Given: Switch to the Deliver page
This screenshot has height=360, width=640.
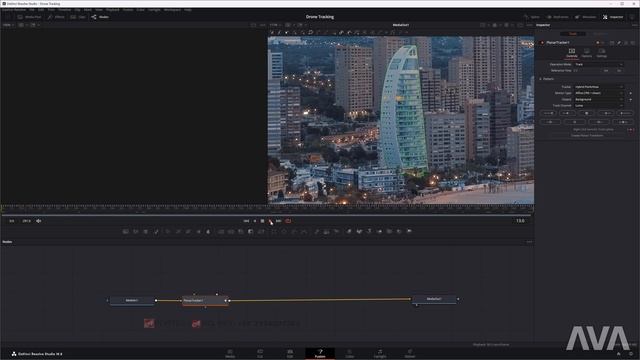Looking at the screenshot, I should [410, 353].
